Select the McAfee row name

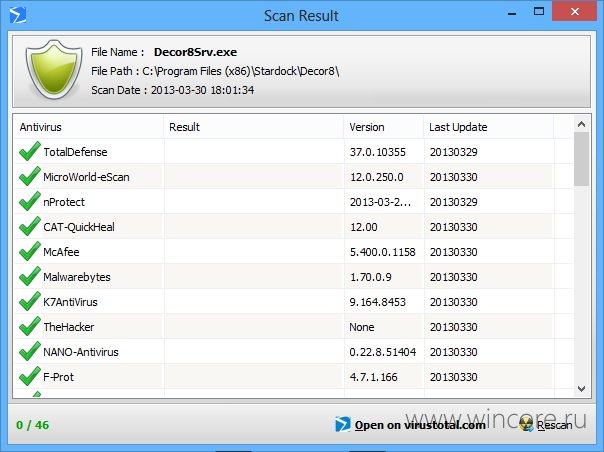[x=61, y=252]
